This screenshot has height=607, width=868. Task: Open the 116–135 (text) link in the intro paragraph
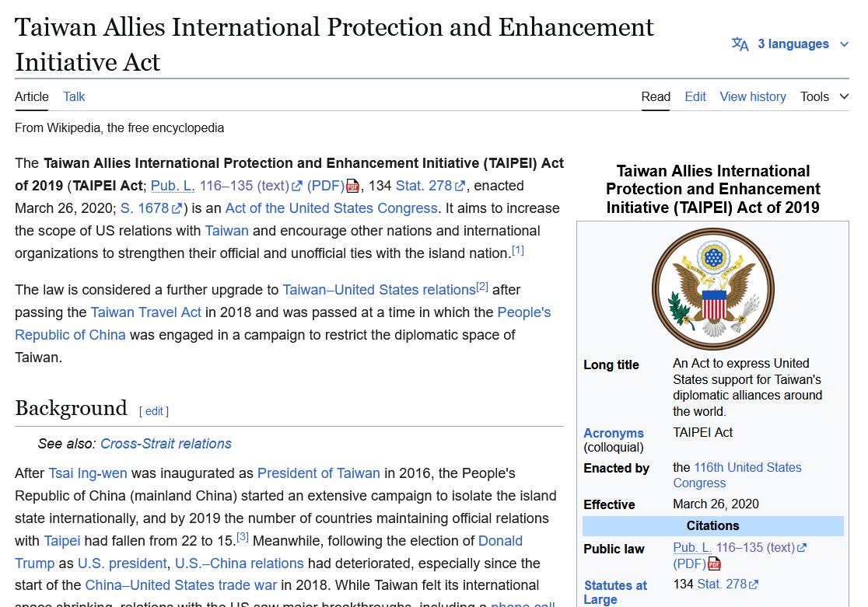[250, 186]
